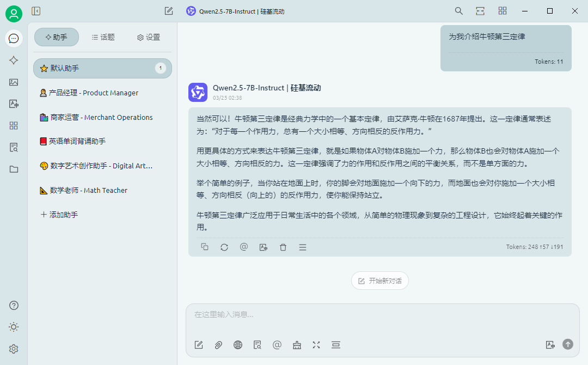The image size is (588, 365).
Task: Toggle the light/dark theme in the sidebar
Action: 14,327
